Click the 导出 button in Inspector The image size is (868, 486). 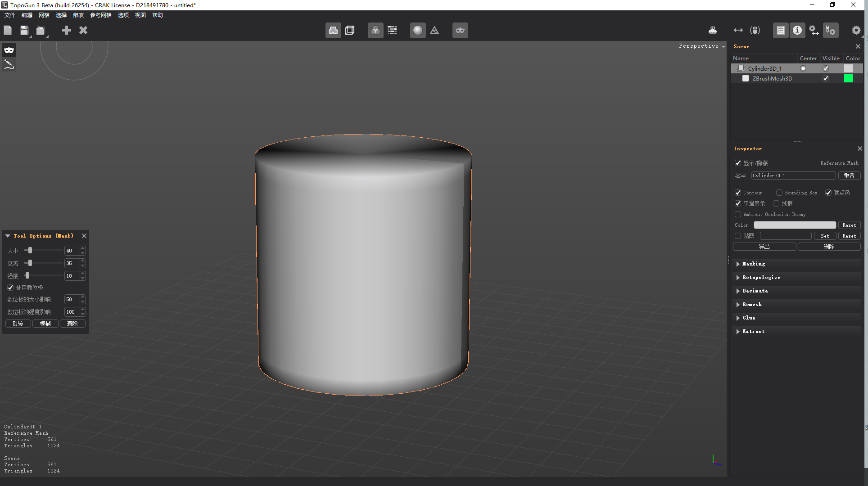tap(764, 247)
